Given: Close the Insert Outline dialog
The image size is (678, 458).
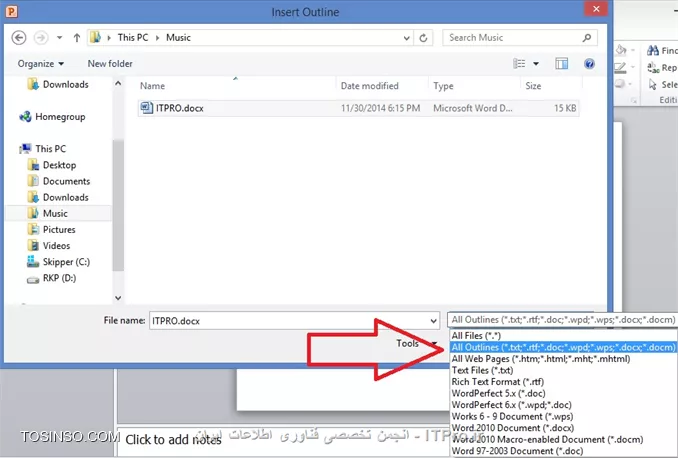Looking at the screenshot, I should click(596, 9).
